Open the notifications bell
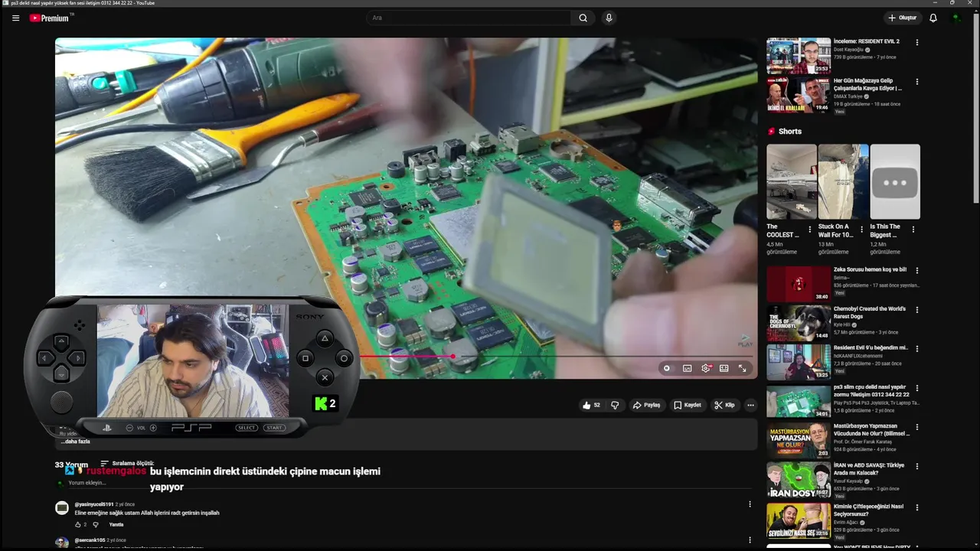 933,18
